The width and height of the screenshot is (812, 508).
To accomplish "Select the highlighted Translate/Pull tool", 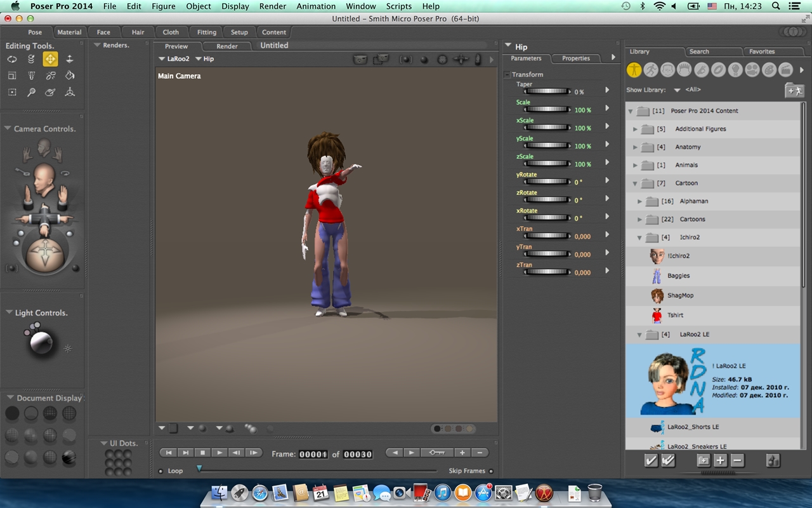I will pos(50,59).
